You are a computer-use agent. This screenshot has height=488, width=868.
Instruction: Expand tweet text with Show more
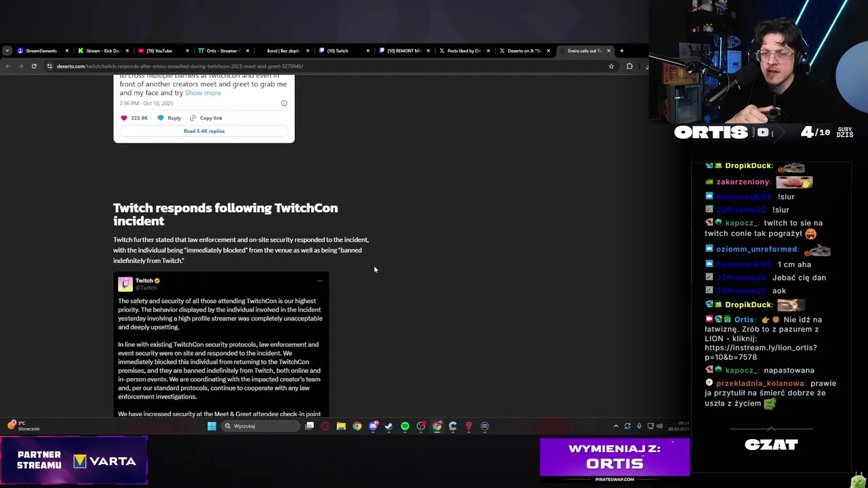click(203, 93)
